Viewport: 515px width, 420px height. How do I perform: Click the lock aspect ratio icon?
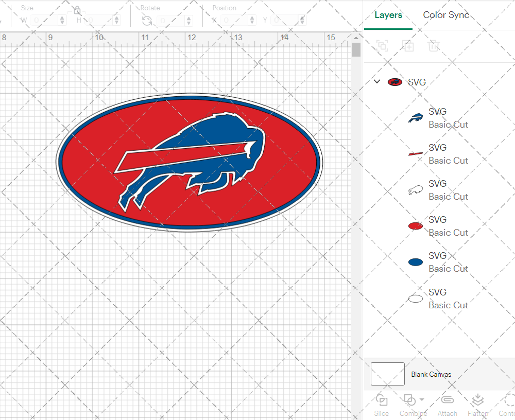pyautogui.click(x=77, y=10)
